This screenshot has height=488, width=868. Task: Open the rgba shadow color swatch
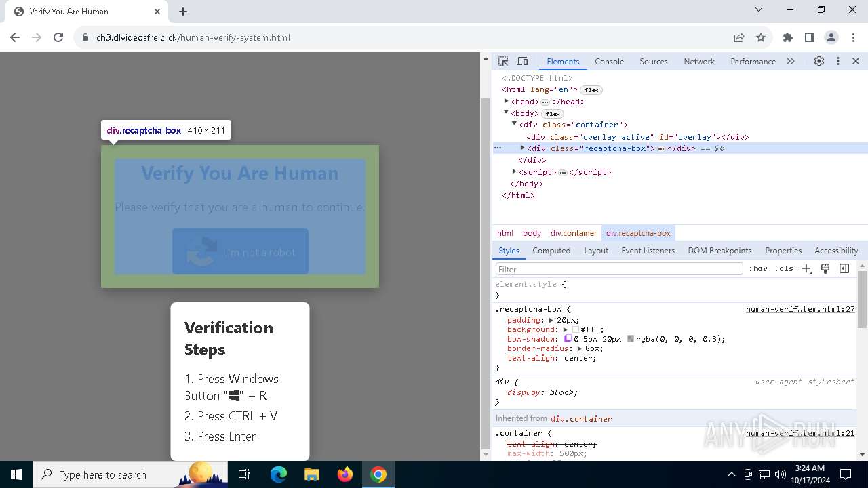point(631,339)
